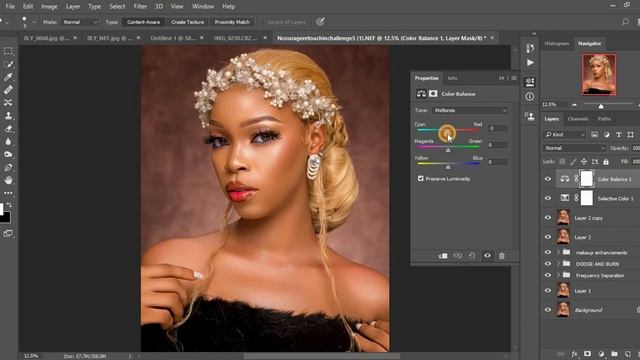Hide the Layer 2 copy layer
Viewport: 640px width, 360px height.
[548, 218]
